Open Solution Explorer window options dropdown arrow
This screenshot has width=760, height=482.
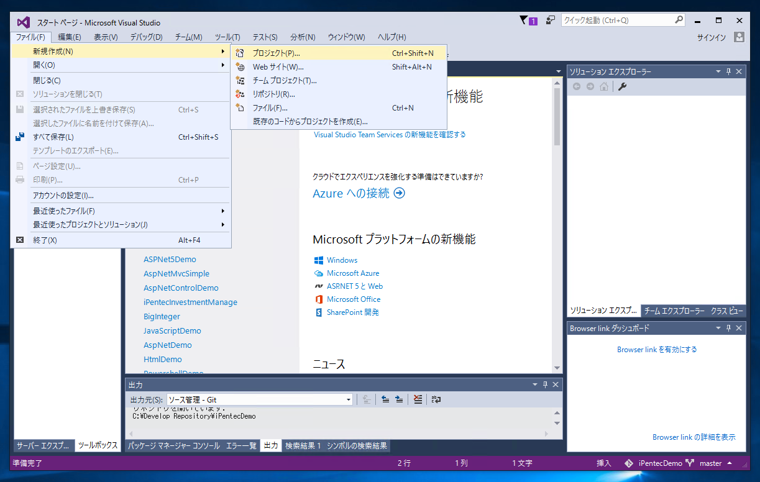718,72
